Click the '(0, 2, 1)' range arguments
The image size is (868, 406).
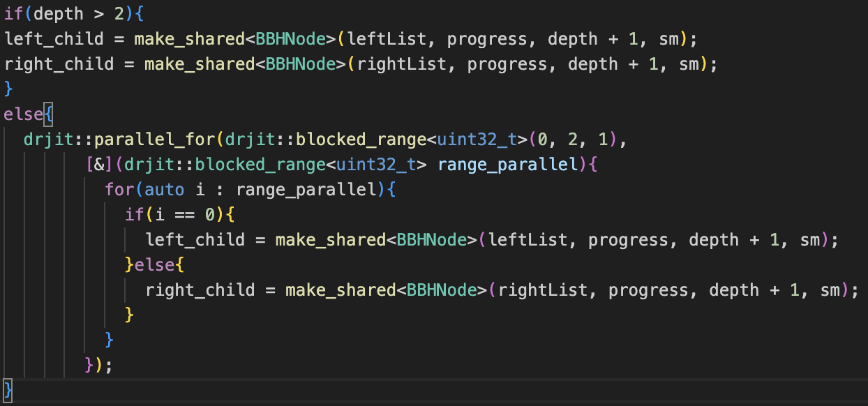coord(574,139)
